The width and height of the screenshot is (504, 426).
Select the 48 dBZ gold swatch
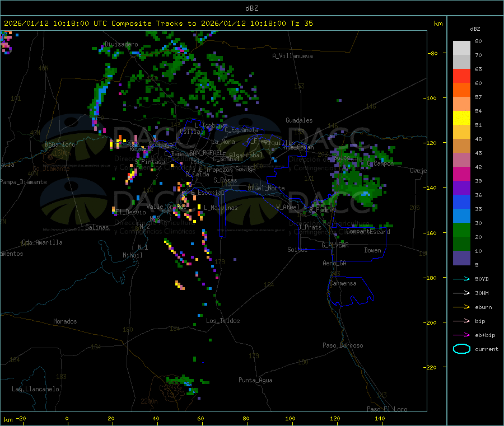(461, 132)
